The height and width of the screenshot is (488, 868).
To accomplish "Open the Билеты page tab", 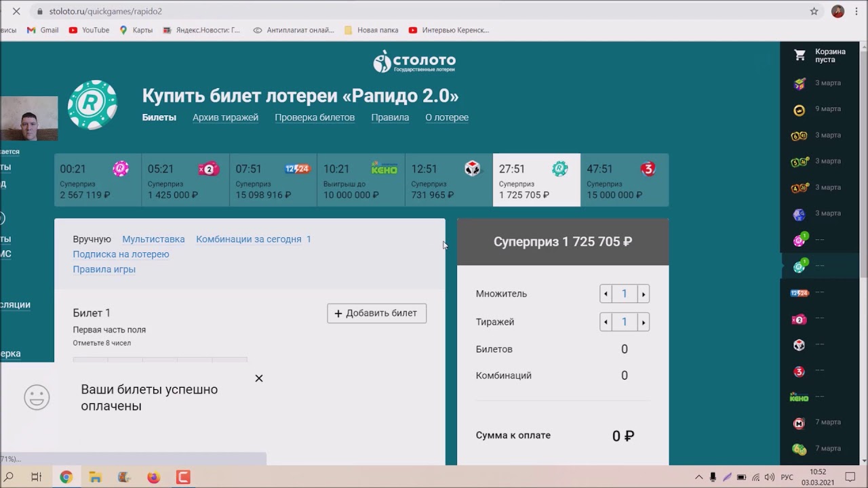I will (159, 117).
